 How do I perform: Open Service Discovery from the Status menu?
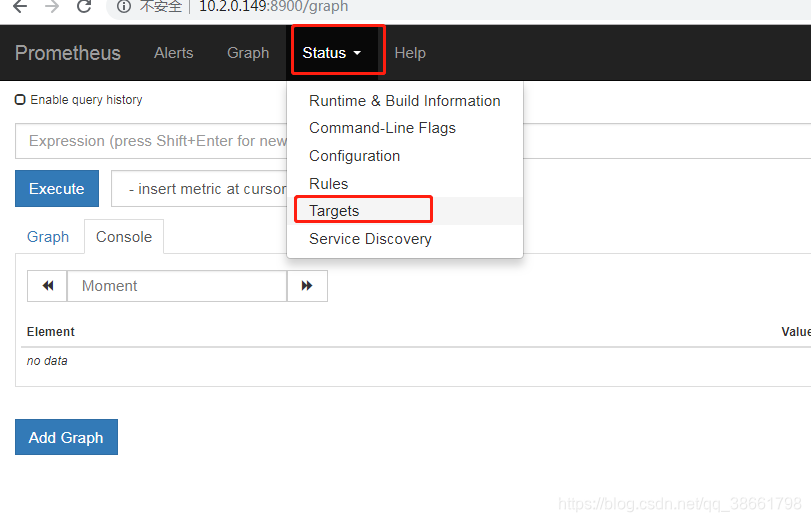tap(404, 238)
